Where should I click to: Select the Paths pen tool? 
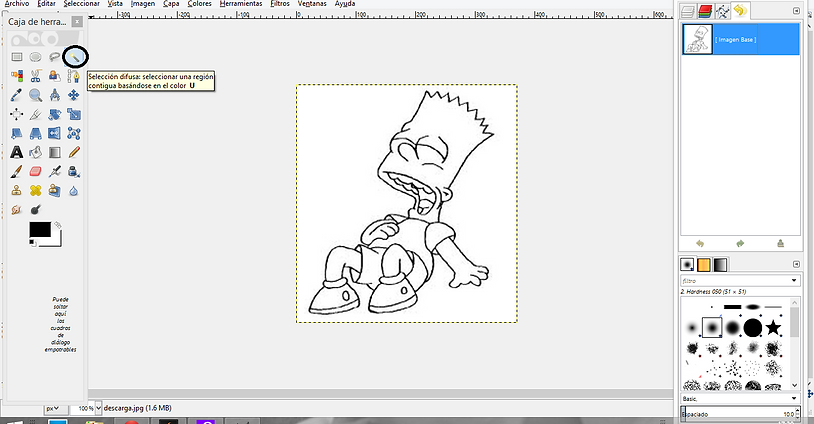[74, 76]
